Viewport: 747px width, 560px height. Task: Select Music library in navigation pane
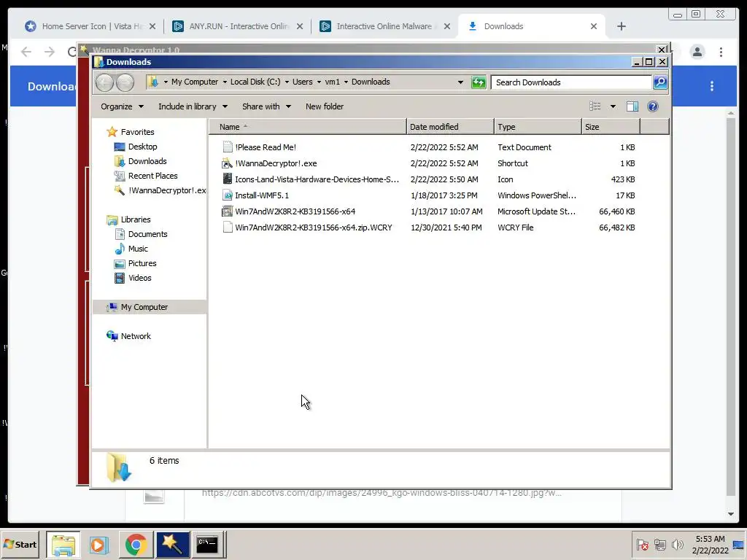[x=138, y=249]
